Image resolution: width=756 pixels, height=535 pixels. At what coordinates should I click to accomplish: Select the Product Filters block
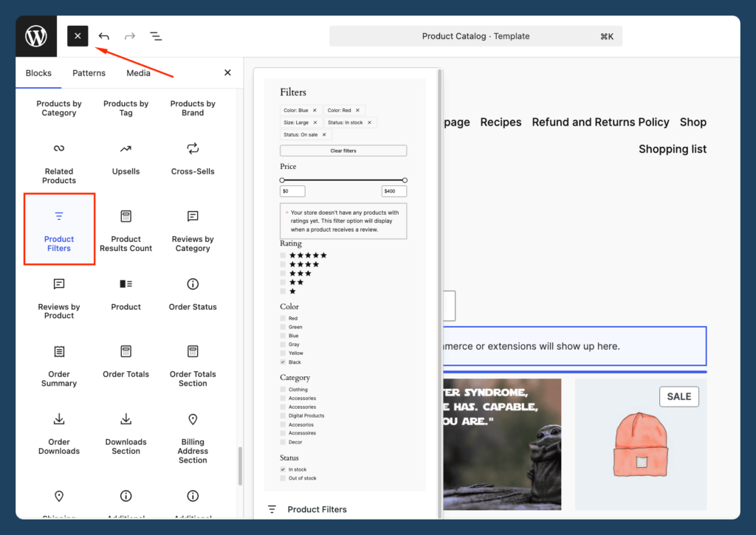pyautogui.click(x=59, y=229)
